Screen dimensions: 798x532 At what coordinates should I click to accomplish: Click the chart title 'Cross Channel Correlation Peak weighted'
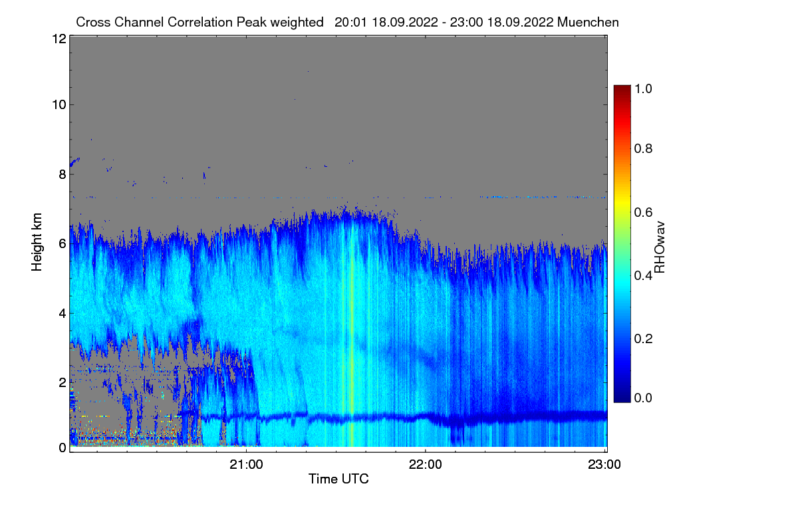(x=200, y=22)
